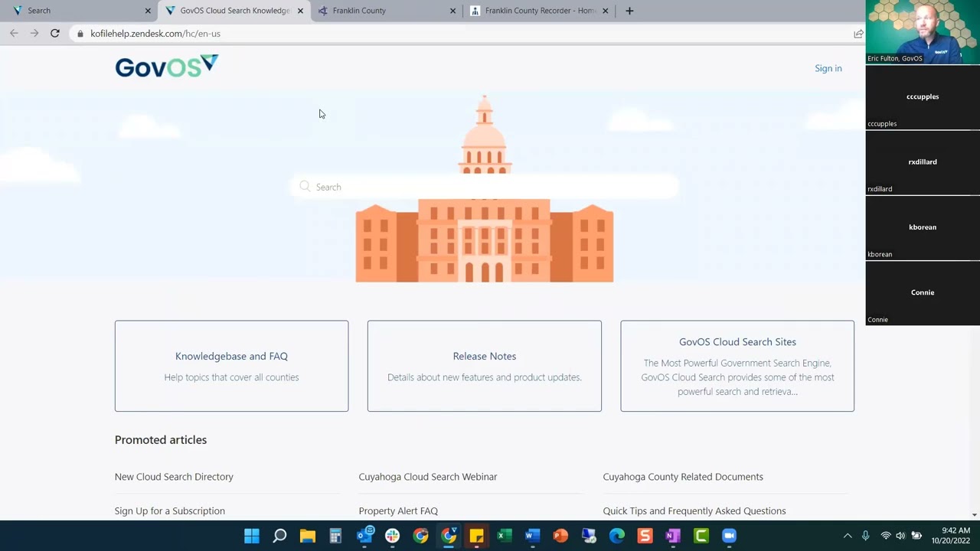
Task: Click the share page icon in address bar
Action: tap(858, 34)
